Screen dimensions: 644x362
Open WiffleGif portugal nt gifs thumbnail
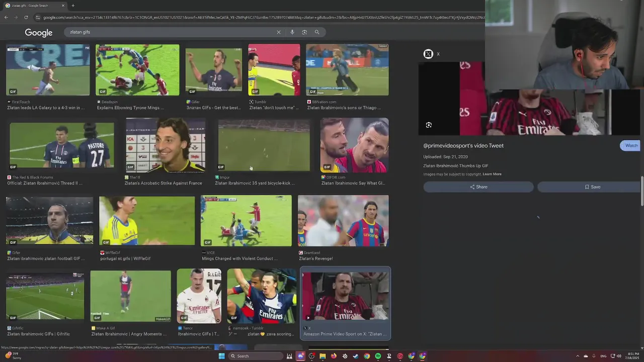click(x=147, y=221)
